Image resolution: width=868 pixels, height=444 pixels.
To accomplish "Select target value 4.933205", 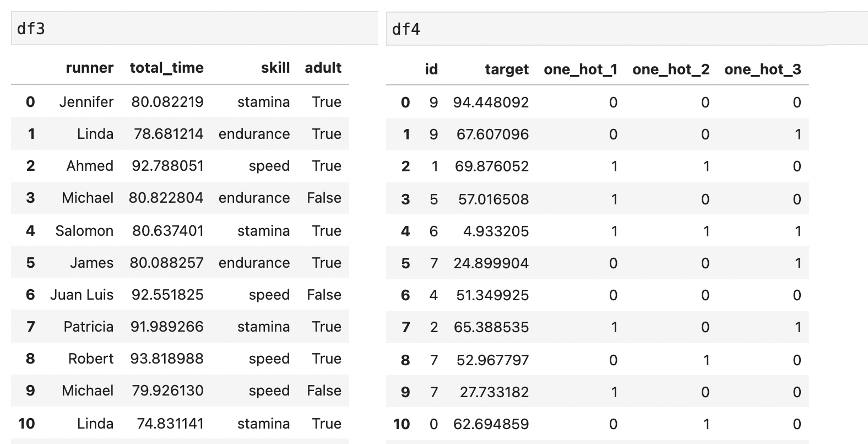I will pos(496,231).
